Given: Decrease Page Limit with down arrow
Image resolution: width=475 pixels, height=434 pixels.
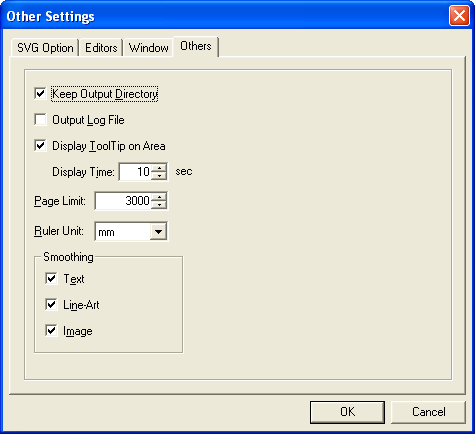Looking at the screenshot, I should point(159,205).
